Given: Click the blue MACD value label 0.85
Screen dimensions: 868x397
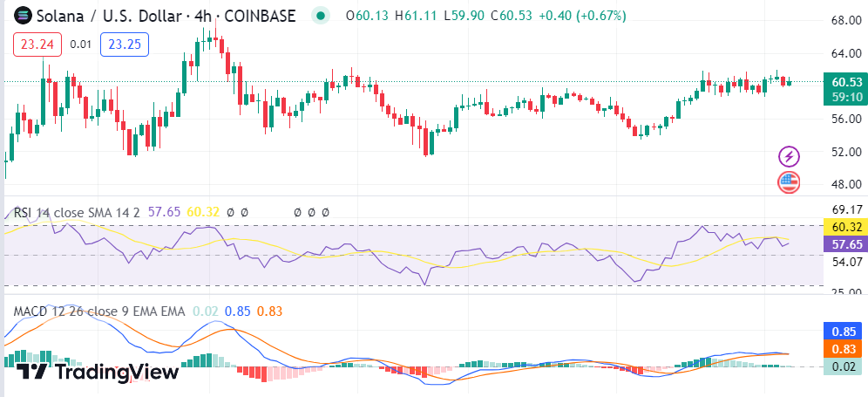Looking at the screenshot, I should (846, 332).
